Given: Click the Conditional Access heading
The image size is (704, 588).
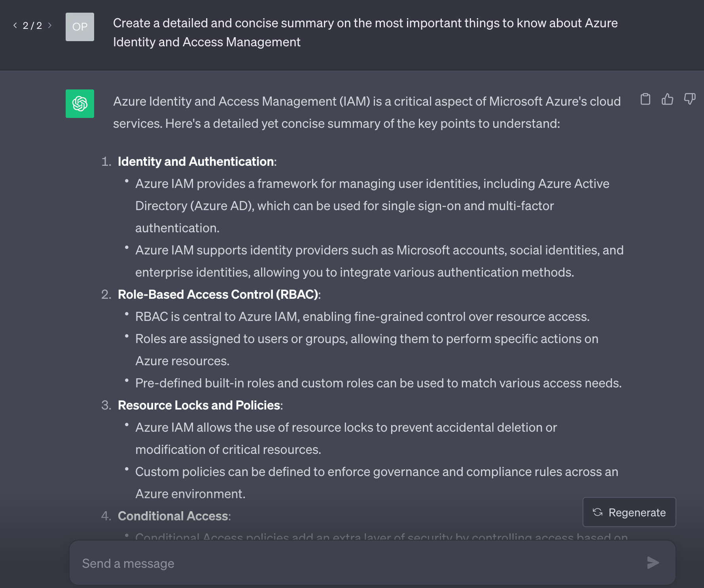Looking at the screenshot, I should tap(173, 516).
